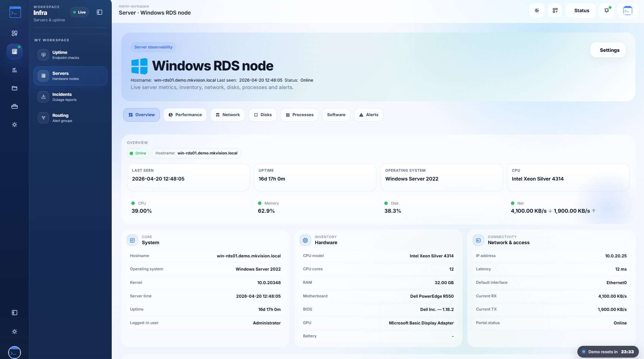
Task: Open Routing alert groups
Action: (70, 118)
